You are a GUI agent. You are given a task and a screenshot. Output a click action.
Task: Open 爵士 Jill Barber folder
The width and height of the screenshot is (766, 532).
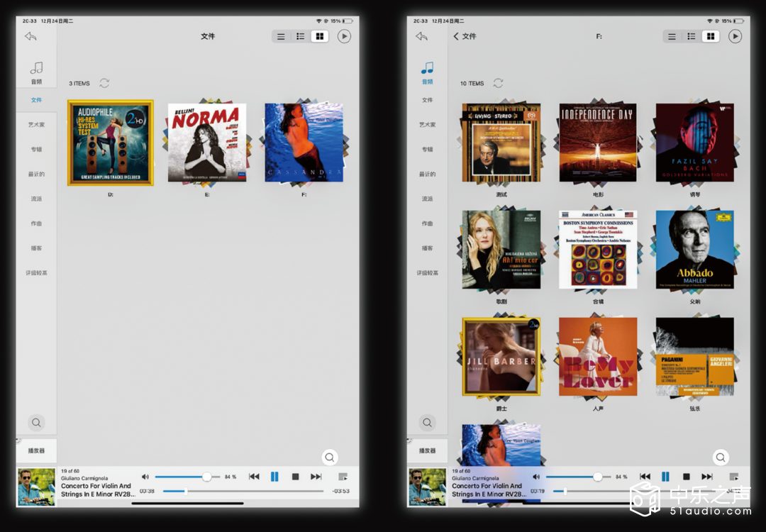(x=501, y=357)
